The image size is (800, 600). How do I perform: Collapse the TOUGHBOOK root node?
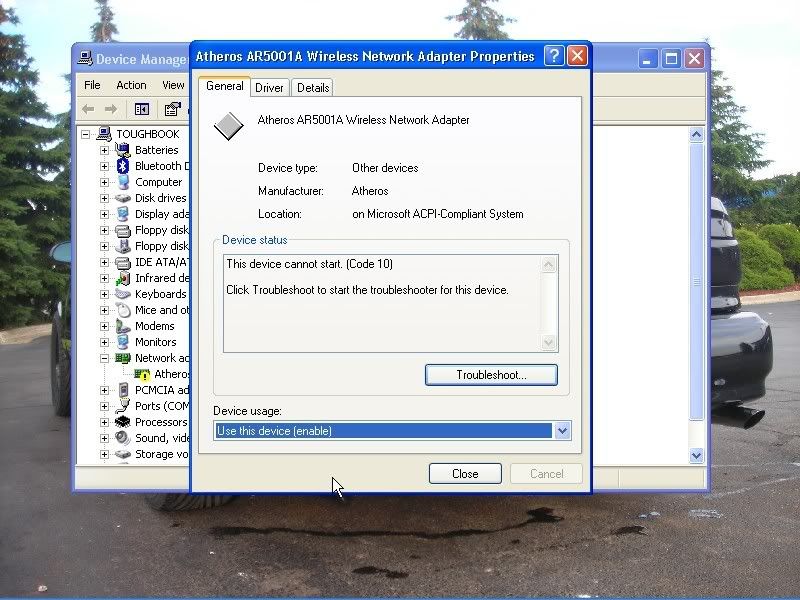pyautogui.click(x=86, y=134)
